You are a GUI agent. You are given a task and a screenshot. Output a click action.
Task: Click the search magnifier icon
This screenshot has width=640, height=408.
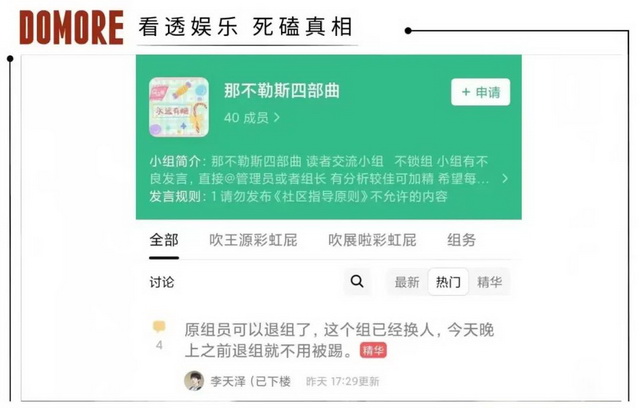tap(357, 281)
